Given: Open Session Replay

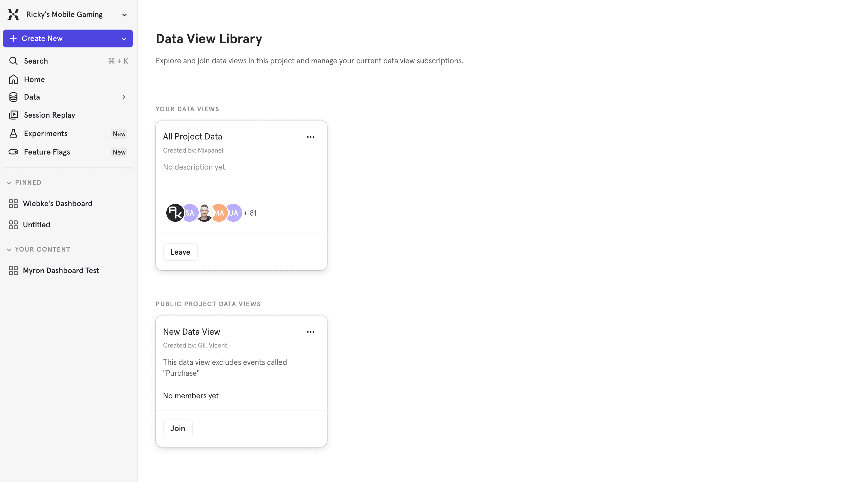Looking at the screenshot, I should point(49,115).
